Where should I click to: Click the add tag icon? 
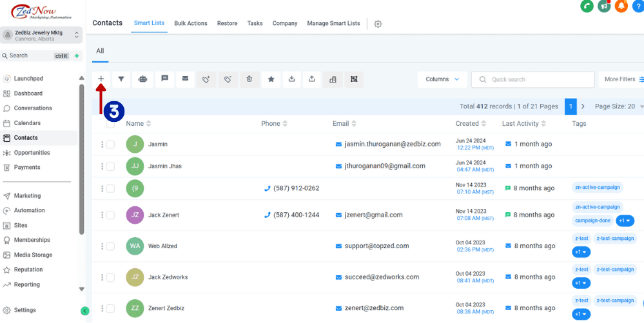(x=206, y=79)
